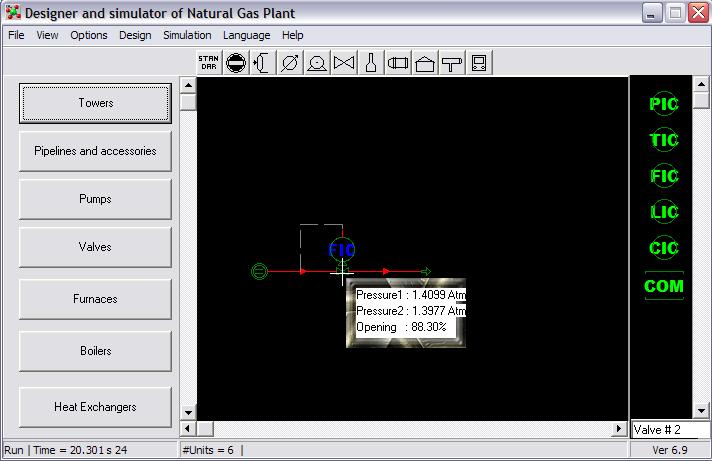Click canvas horizontal scrollbar left arrow
Viewport: 712px width, 461px height.
point(188,428)
